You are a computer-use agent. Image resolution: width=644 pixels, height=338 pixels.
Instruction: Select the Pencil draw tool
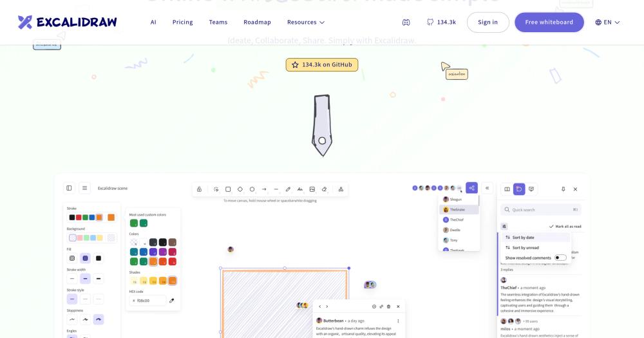(289, 189)
